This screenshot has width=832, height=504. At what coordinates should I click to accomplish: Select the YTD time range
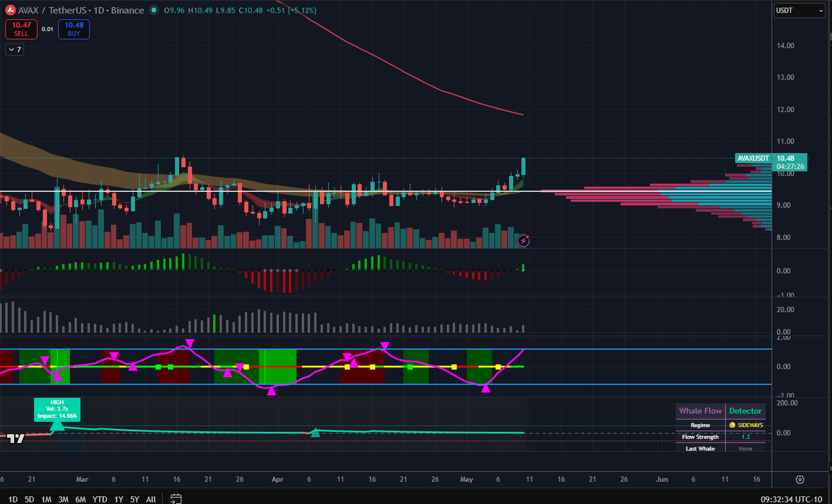pos(100,499)
